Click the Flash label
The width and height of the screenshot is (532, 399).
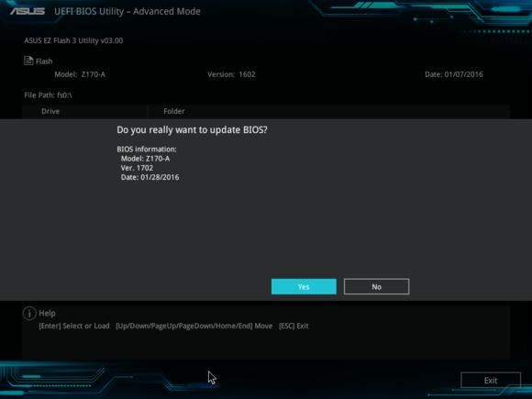[44, 61]
